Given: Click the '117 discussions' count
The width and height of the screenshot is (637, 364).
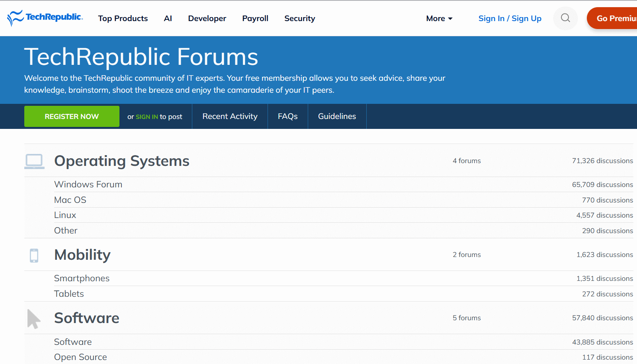Looking at the screenshot, I should click(x=608, y=357).
